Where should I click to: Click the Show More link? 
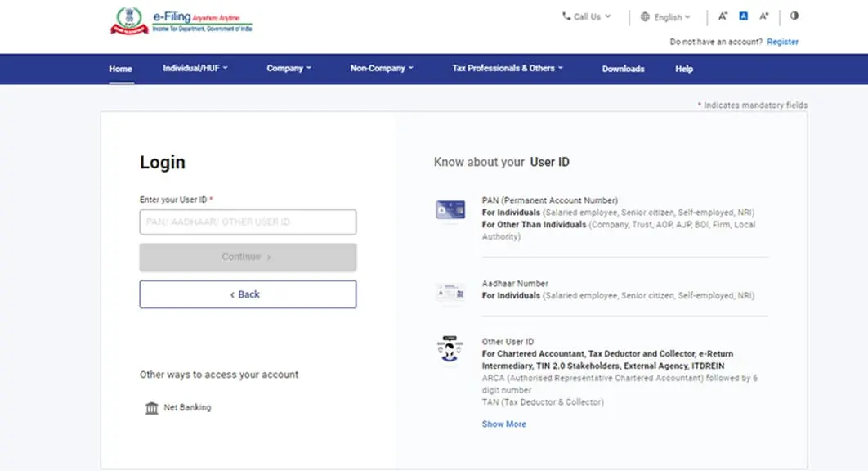pyautogui.click(x=503, y=424)
